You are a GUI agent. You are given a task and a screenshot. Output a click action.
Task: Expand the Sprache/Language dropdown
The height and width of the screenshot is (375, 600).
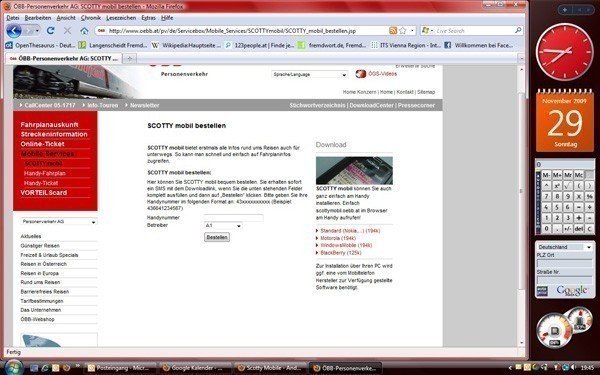[x=310, y=75]
